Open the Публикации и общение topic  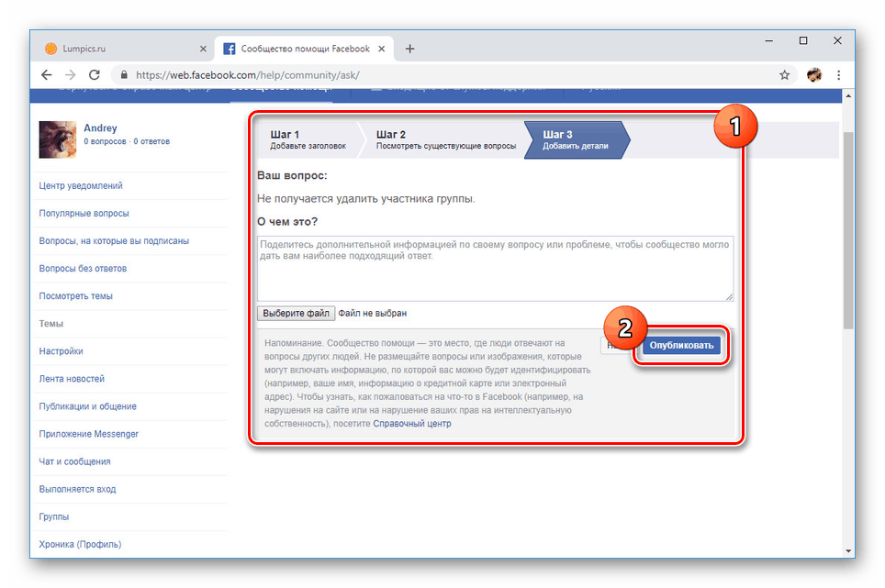(87, 406)
